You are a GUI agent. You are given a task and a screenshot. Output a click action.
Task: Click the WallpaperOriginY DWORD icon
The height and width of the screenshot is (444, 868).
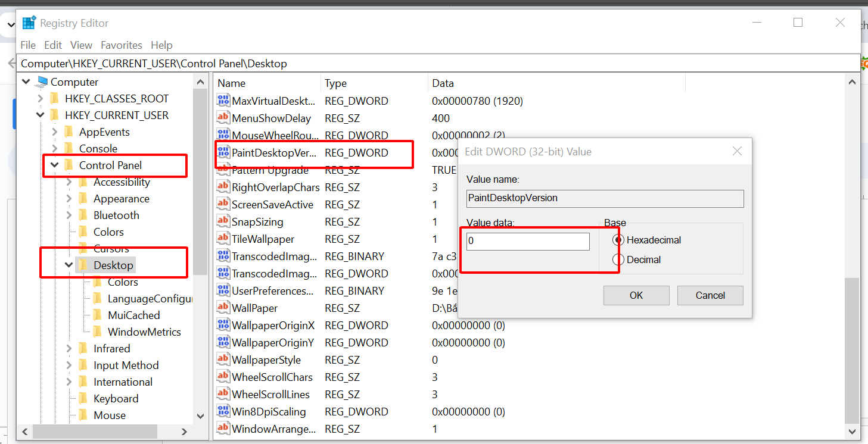[223, 342]
